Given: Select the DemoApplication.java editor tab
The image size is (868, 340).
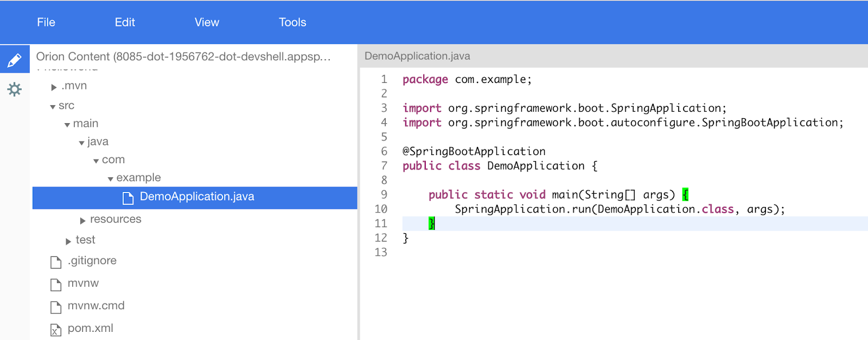Looking at the screenshot, I should (x=417, y=56).
